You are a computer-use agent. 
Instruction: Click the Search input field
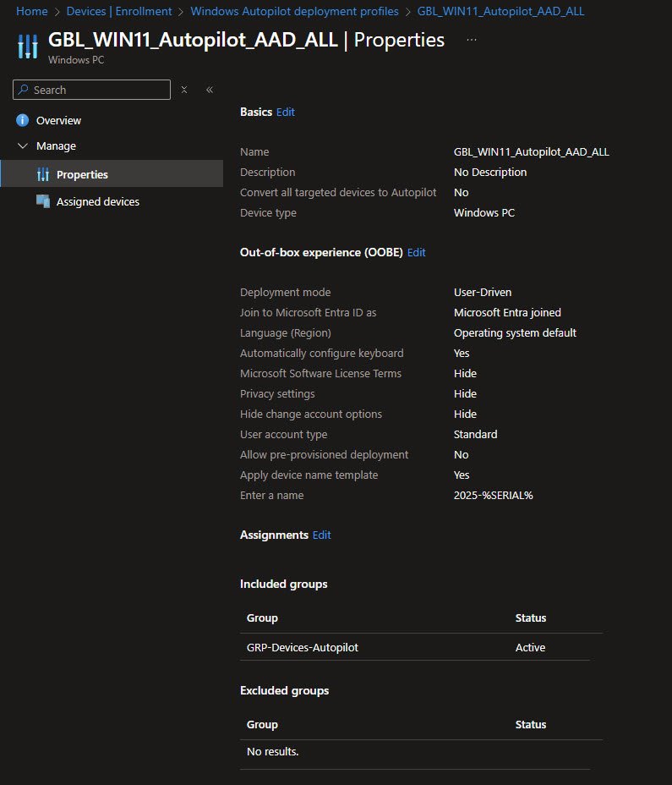[97, 90]
